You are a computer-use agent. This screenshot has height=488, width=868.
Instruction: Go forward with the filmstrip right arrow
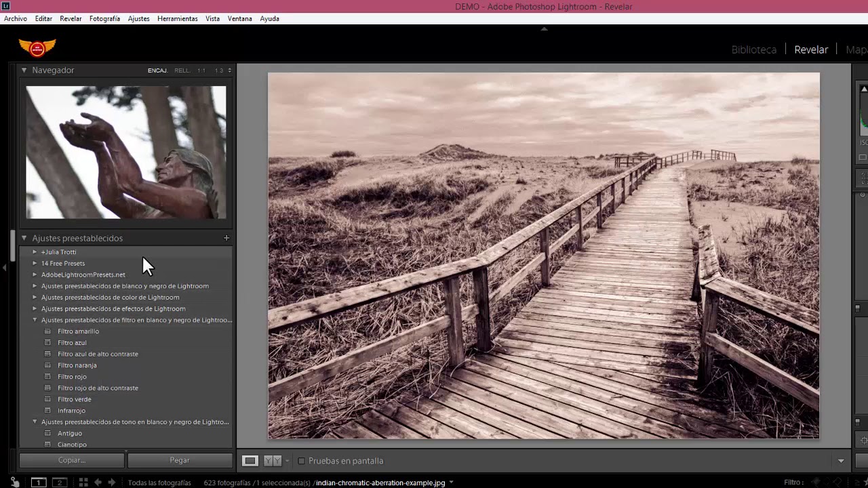(x=112, y=483)
